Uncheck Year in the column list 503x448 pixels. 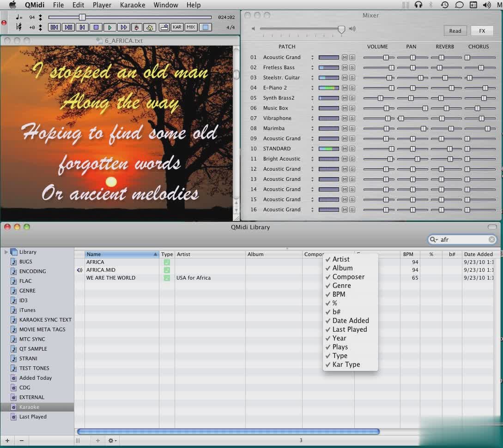339,338
